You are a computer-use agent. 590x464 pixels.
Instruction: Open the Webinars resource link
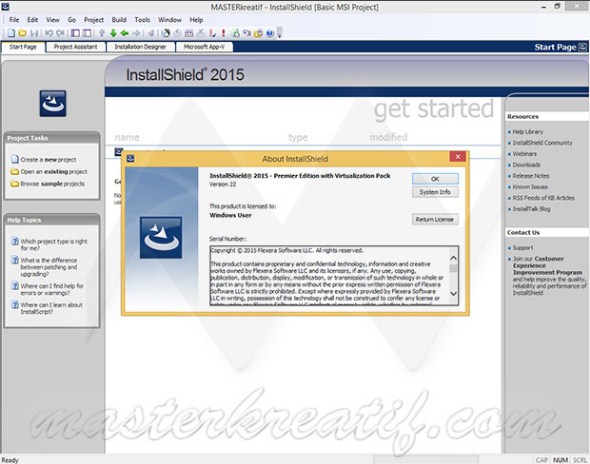tap(525, 154)
